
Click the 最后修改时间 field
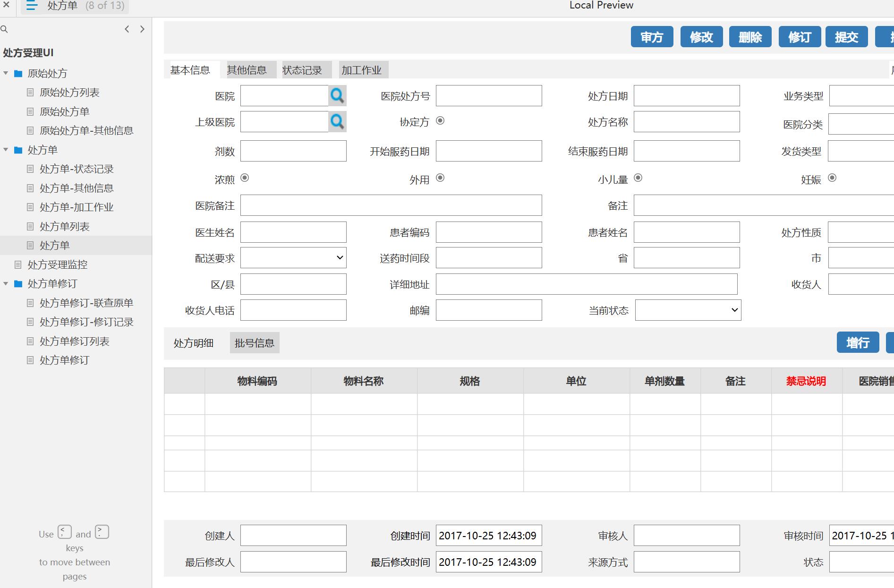[489, 562]
